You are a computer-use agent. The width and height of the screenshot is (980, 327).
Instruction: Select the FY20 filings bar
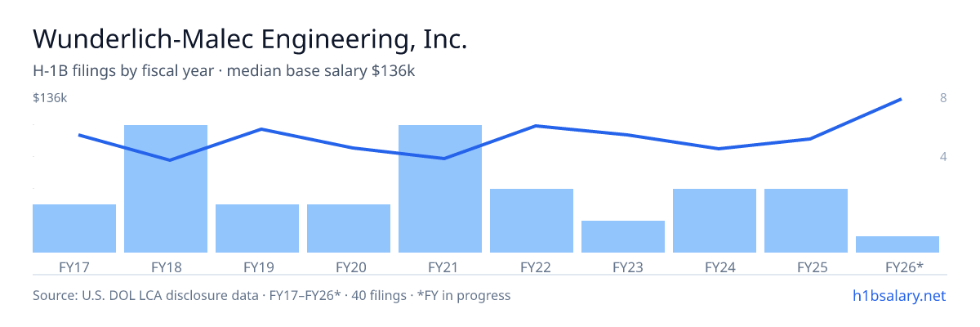coord(349,228)
